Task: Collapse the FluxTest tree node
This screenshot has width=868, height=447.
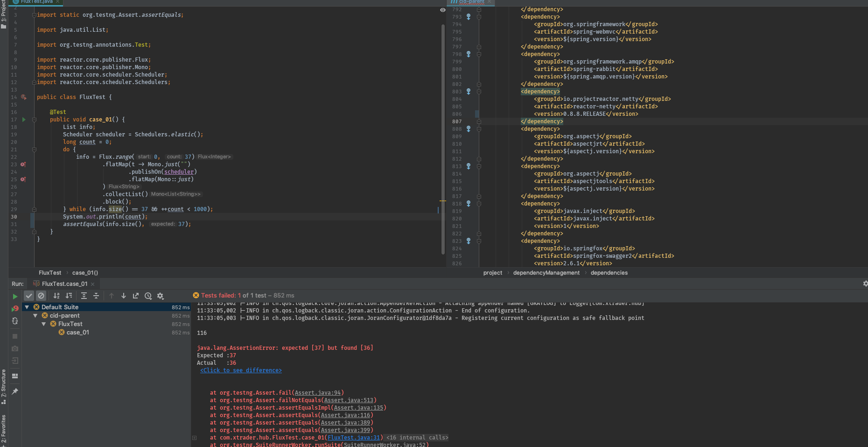Action: click(44, 324)
